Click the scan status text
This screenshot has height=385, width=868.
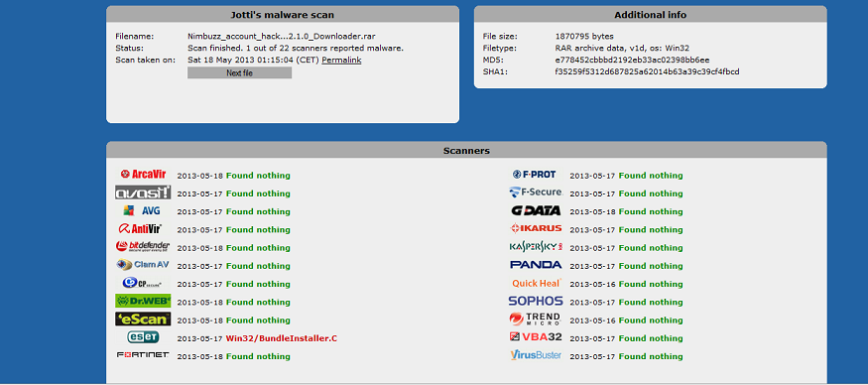tap(296, 49)
